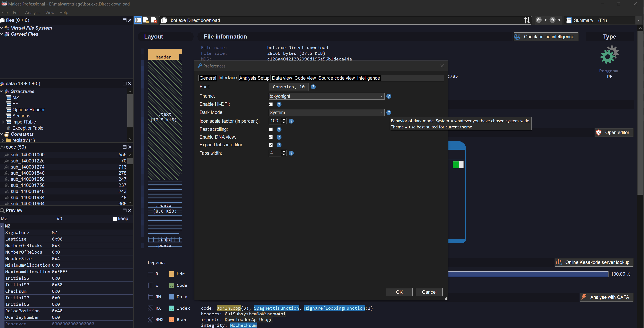Click the up/down sort arrows icon near breadcrumb
Image resolution: width=644 pixels, height=328 pixels.
528,20
